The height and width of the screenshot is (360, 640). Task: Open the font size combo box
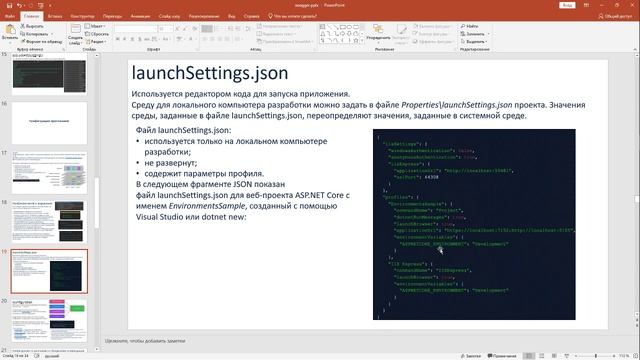[x=165, y=29]
